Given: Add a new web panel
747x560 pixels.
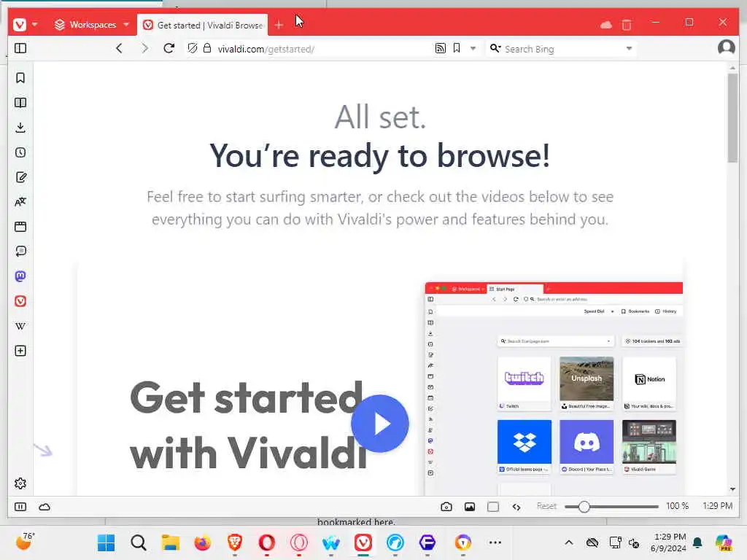Looking at the screenshot, I should point(20,351).
